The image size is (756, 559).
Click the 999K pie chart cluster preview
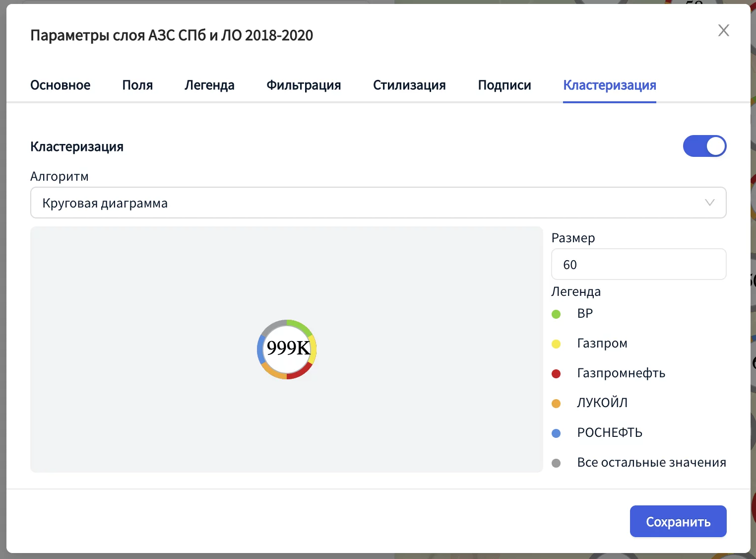(287, 349)
